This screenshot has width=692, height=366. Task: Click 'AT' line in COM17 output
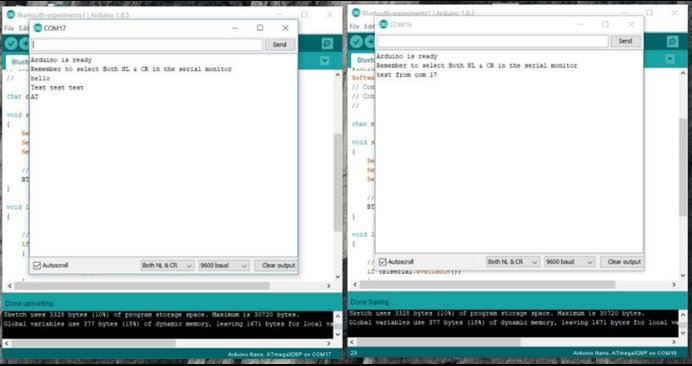tap(34, 97)
